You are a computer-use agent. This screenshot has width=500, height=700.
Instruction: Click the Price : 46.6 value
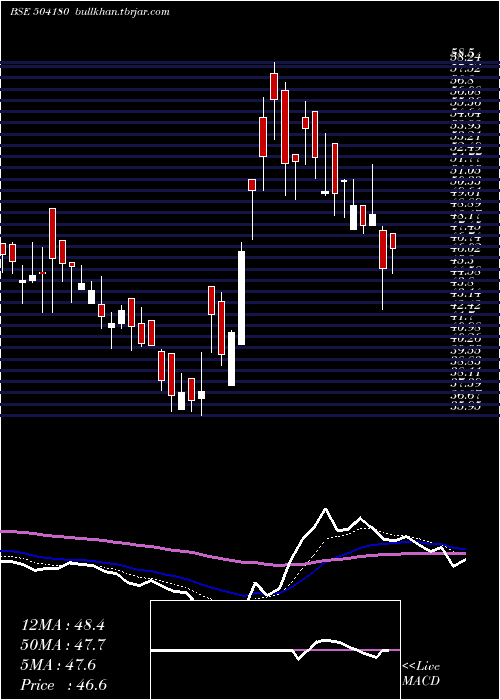pyautogui.click(x=64, y=685)
